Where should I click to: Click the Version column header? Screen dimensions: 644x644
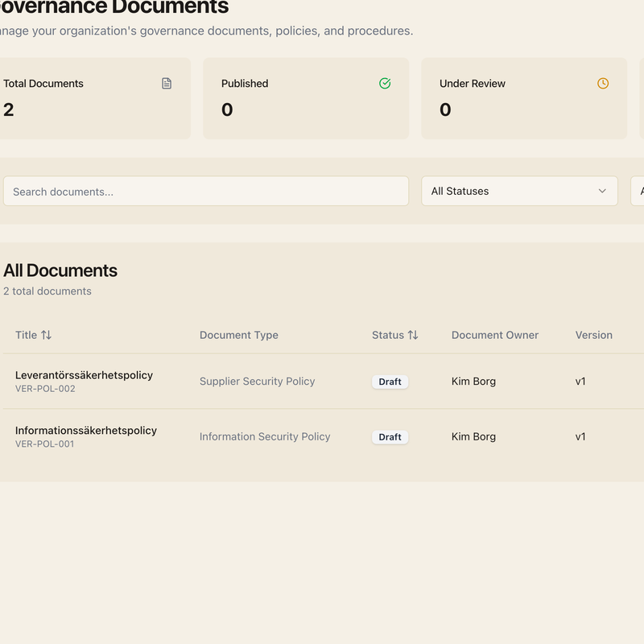click(x=594, y=335)
